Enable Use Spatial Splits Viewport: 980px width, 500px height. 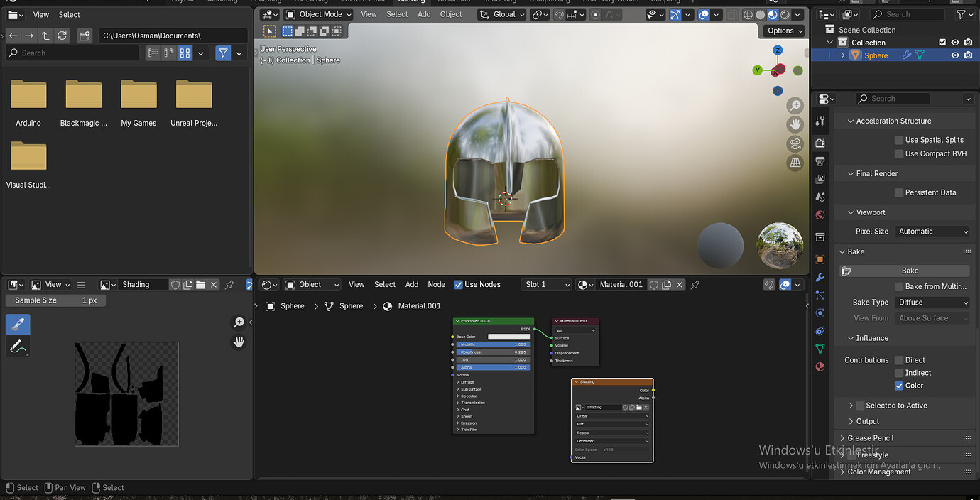(x=899, y=140)
